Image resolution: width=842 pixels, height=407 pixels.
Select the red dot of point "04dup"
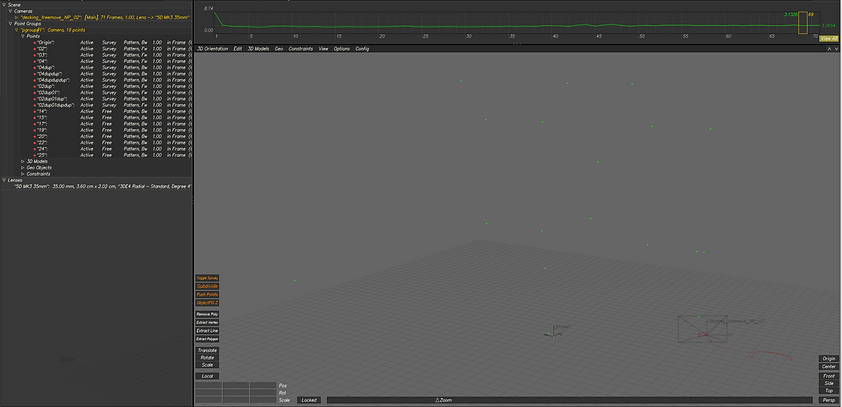coord(35,68)
